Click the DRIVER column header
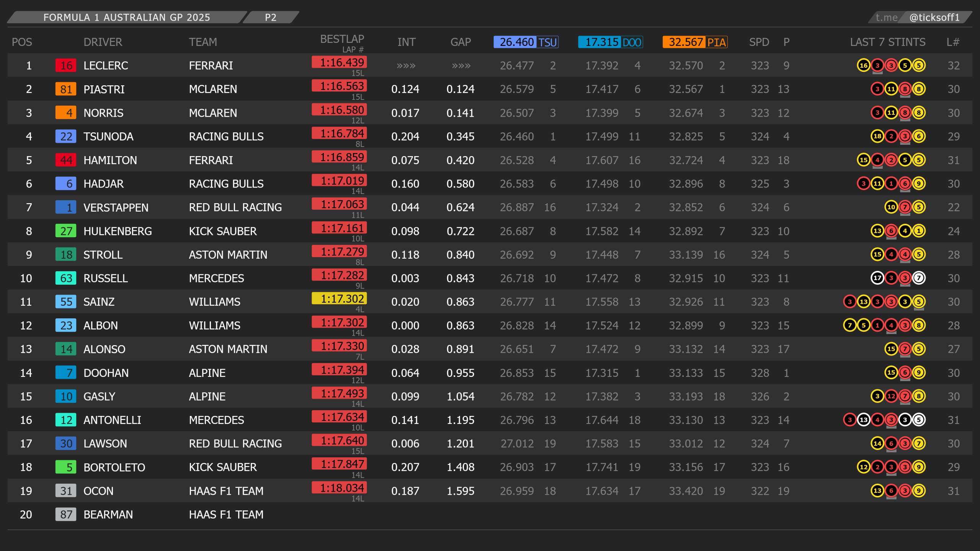The image size is (980, 551). 103,42
